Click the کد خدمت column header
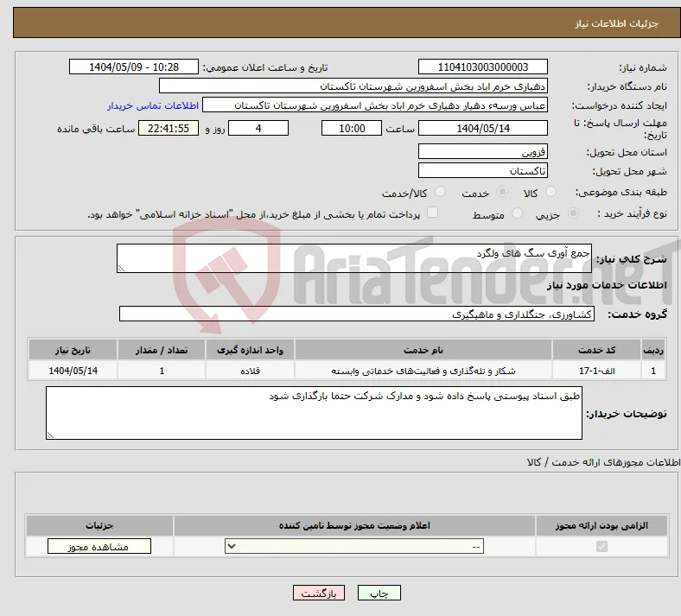The width and height of the screenshot is (681, 616). [x=597, y=350]
